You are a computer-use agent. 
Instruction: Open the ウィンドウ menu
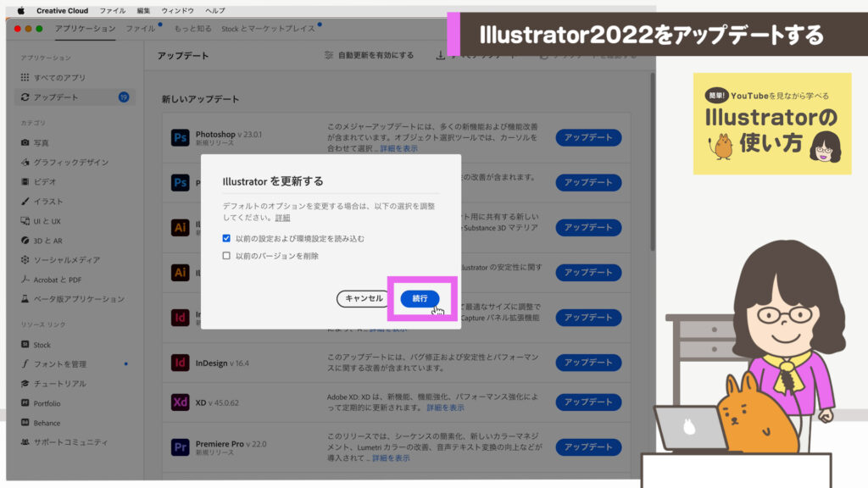(x=178, y=10)
